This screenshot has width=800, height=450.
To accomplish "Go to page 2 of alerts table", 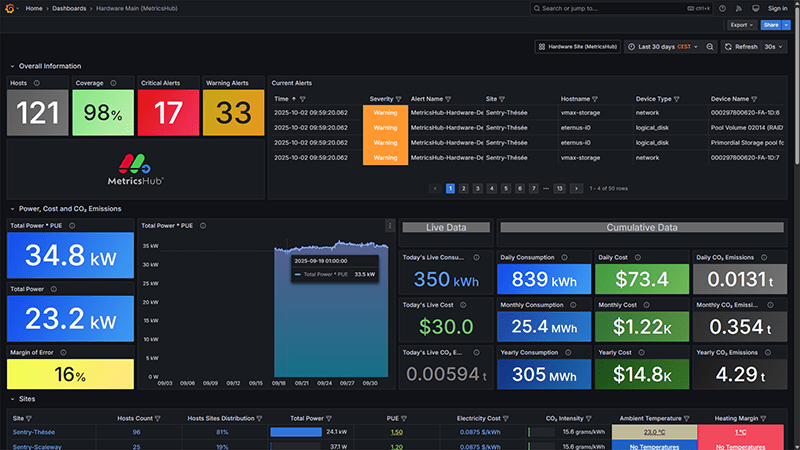I will pos(464,188).
